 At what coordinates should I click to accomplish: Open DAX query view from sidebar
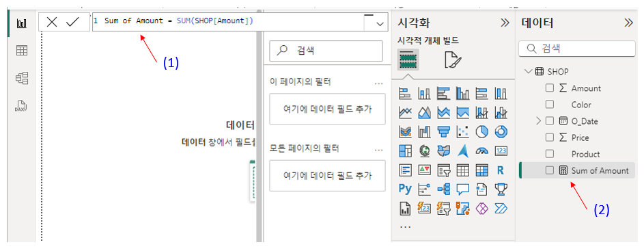click(21, 106)
